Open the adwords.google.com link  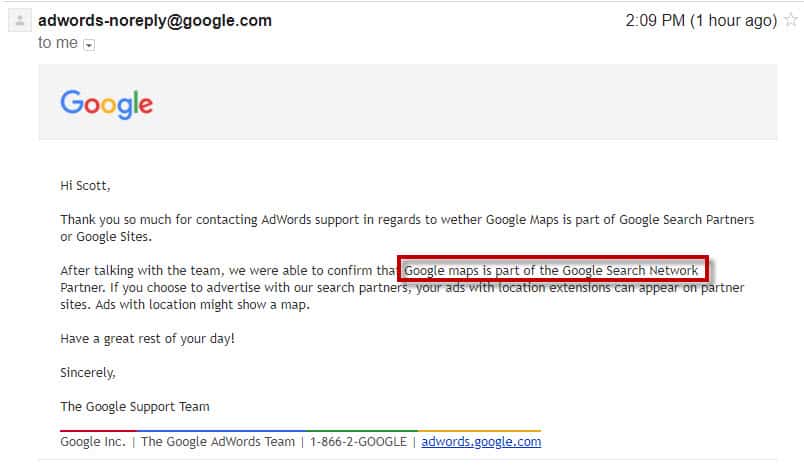pyautogui.click(x=481, y=441)
